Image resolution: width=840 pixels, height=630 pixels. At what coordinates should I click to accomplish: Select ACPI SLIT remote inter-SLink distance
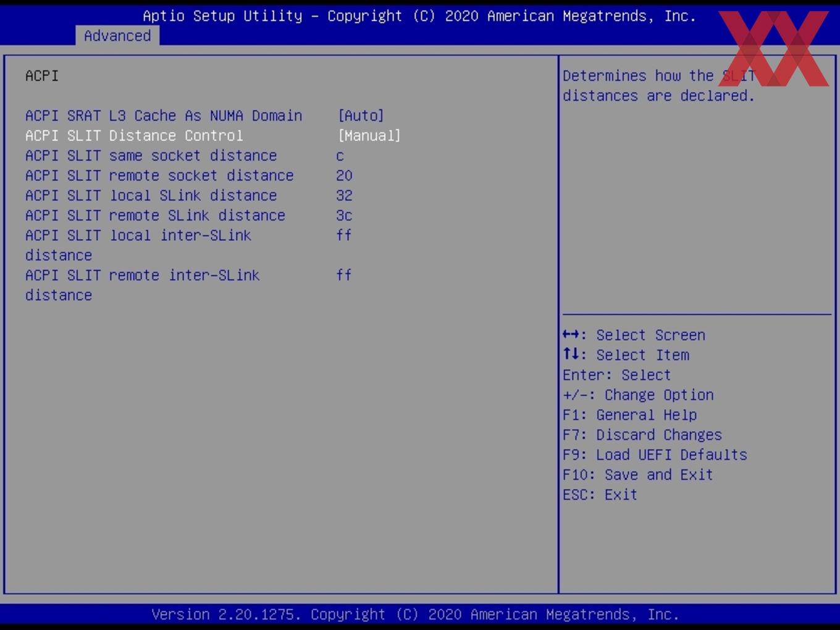pyautogui.click(x=143, y=285)
